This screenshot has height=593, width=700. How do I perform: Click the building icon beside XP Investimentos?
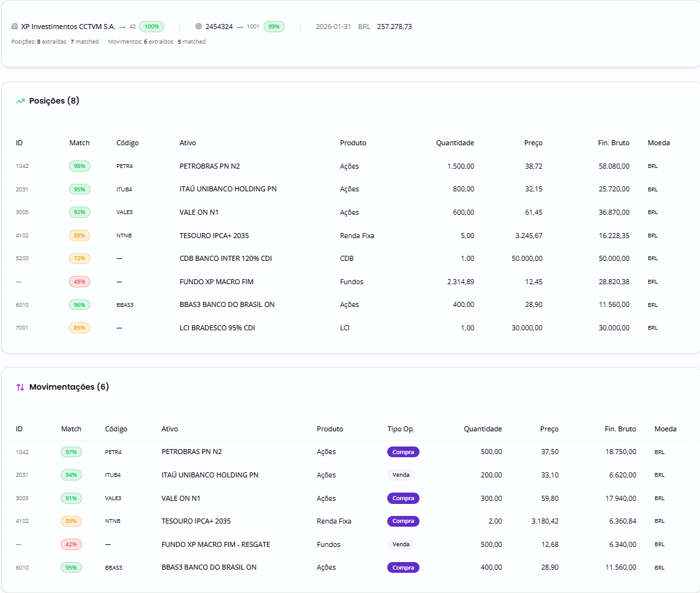point(15,27)
